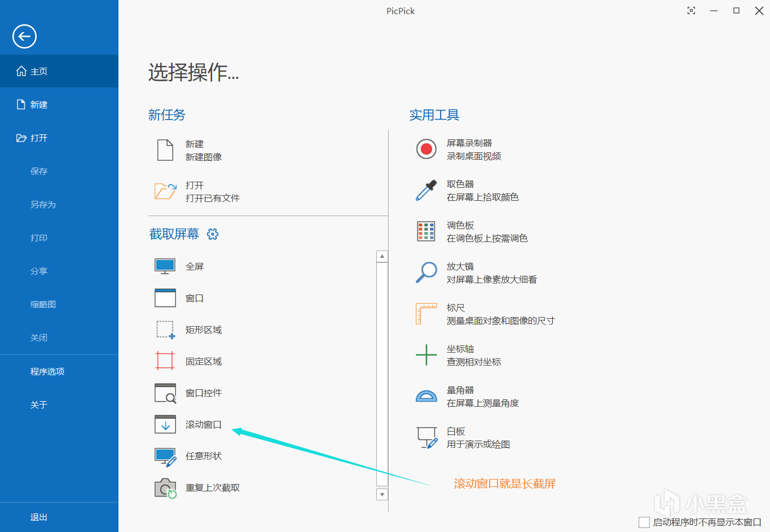Select 任意形状 capture label
The image size is (770, 532).
(204, 456)
